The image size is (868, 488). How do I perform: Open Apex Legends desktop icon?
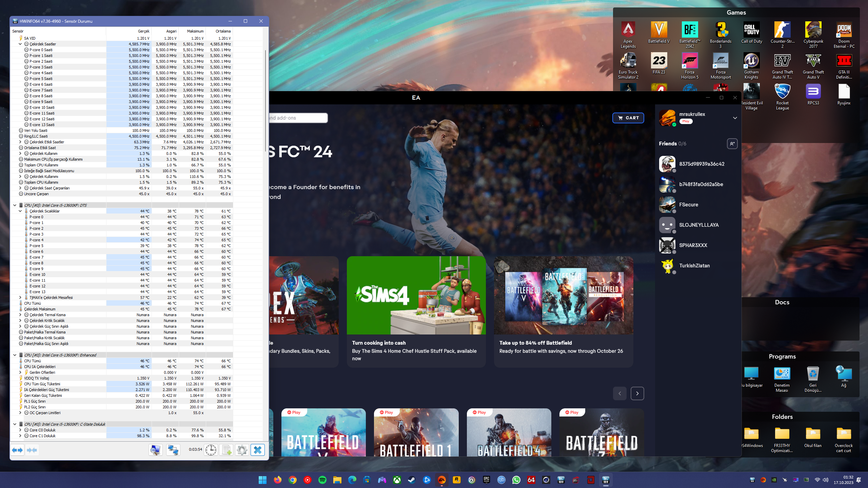click(628, 35)
